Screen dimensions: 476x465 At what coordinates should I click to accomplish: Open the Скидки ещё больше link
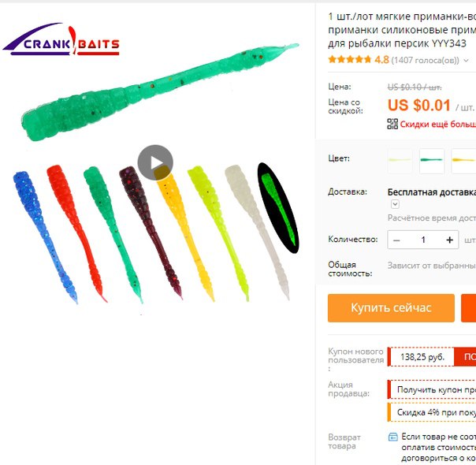coord(437,125)
